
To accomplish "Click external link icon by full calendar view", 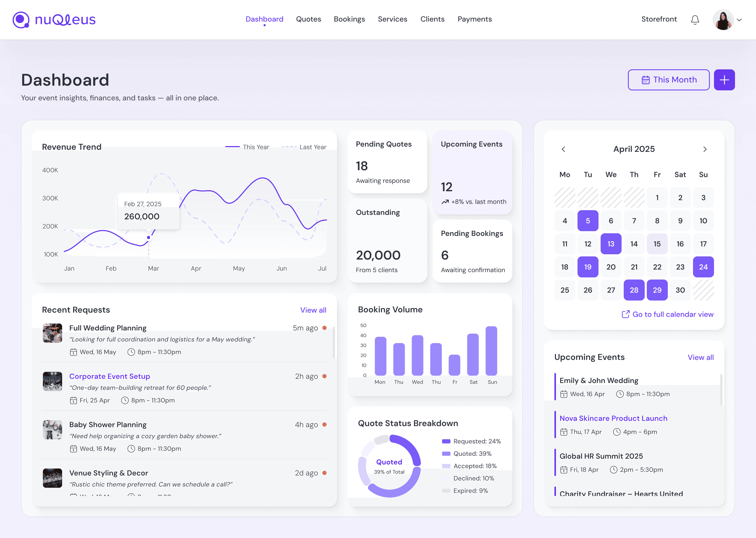I will click(625, 314).
